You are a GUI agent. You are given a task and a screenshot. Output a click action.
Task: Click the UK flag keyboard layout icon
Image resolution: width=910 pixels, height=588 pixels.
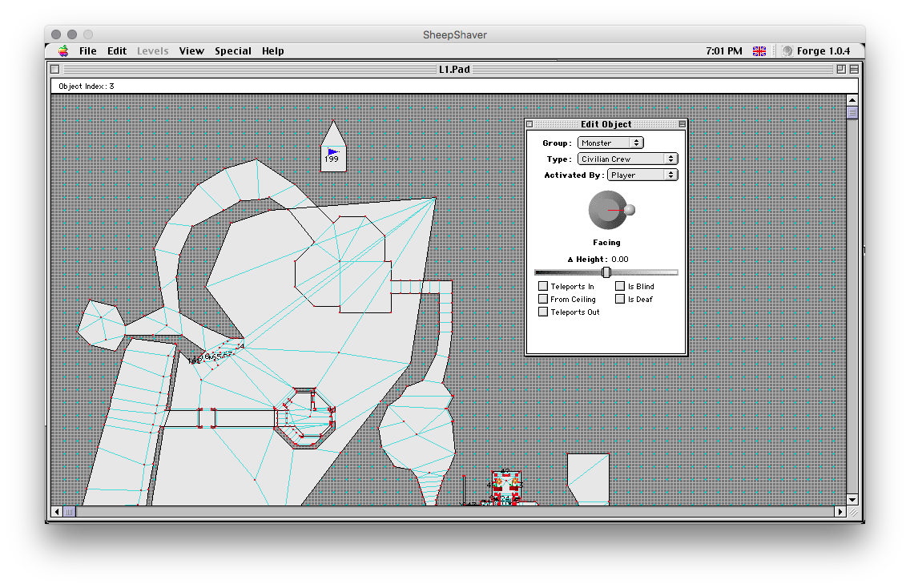tap(759, 51)
